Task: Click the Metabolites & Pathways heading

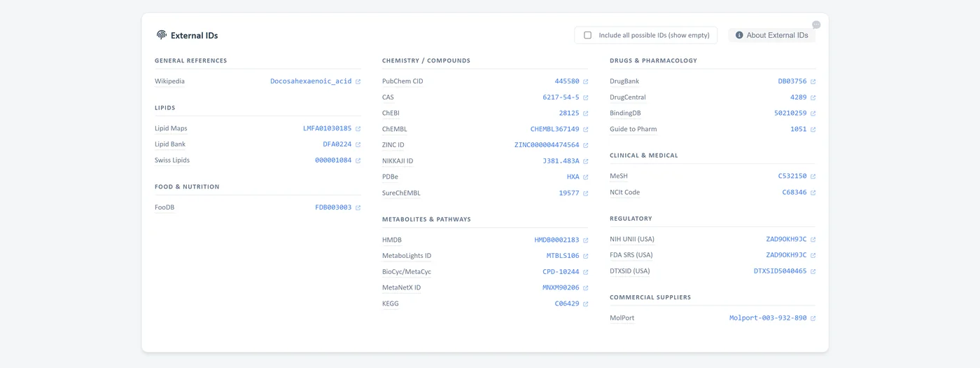Action: [426, 219]
